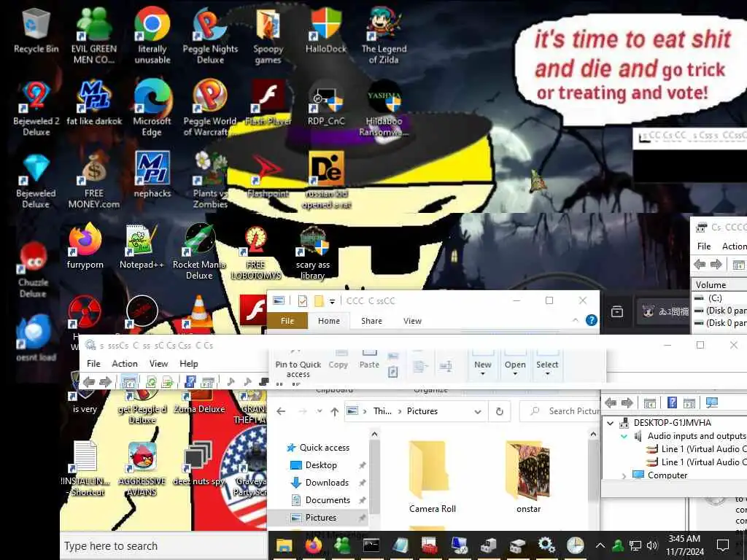
Task: Click the blue Help icon in console toolbar
Action: 190,381
